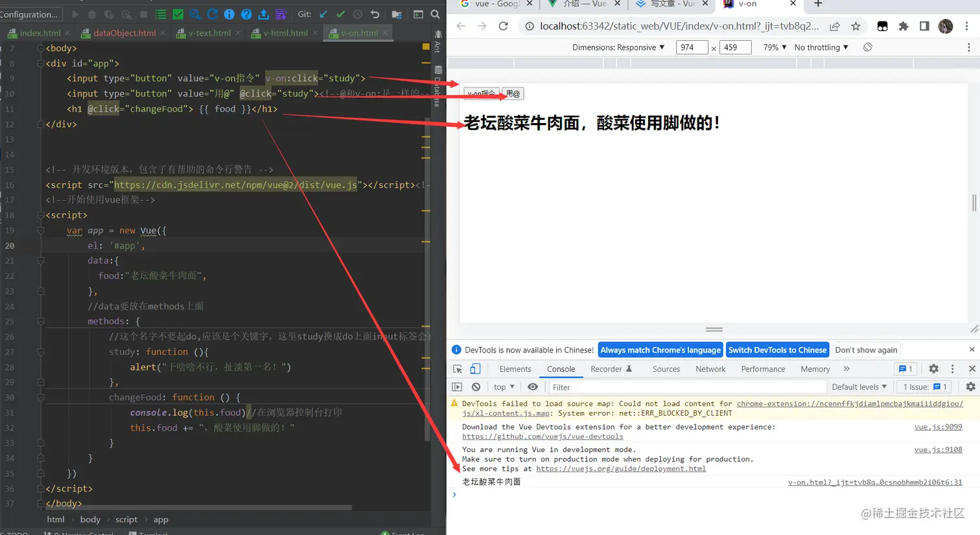Show more DevTools tabs chevron
980x535 pixels.
click(x=846, y=369)
